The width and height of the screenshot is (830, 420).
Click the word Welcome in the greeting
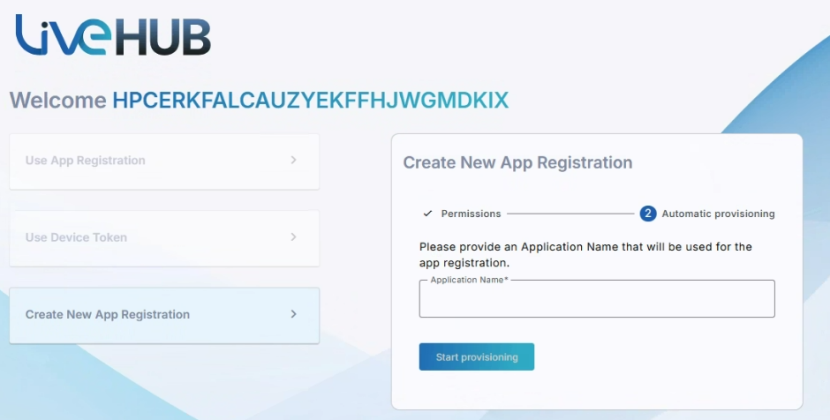58,100
